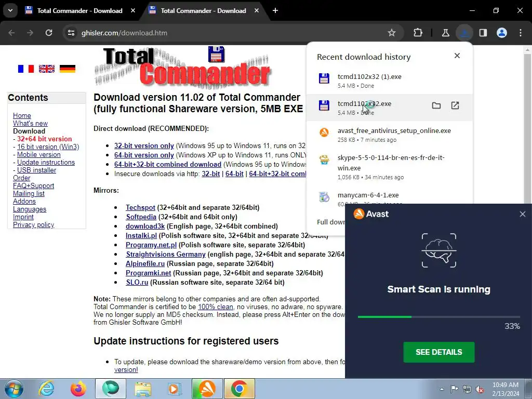The image size is (532, 399).
Task: Open the Chrome profile avatar
Action: tap(501, 33)
